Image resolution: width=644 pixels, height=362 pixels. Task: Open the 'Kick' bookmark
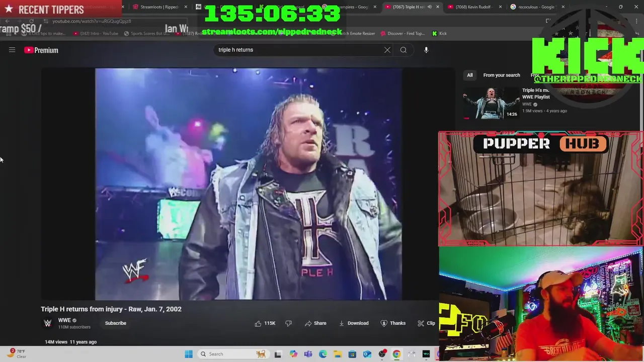tap(439, 34)
